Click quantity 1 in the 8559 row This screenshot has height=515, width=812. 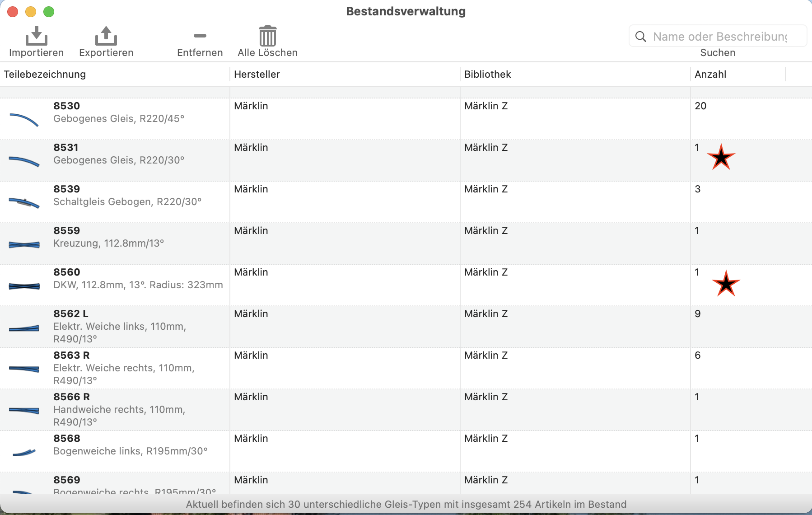click(697, 231)
